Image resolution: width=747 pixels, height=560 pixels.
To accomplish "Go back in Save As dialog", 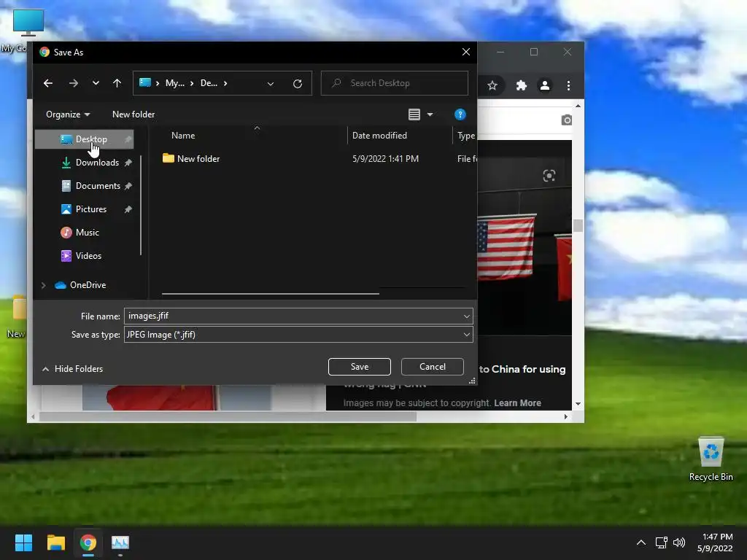I will (x=48, y=83).
